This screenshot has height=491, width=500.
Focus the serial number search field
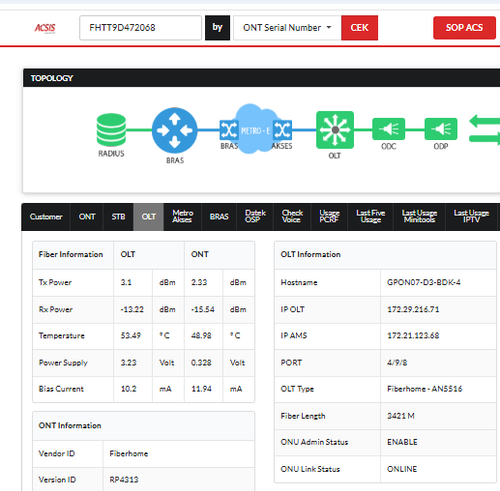click(x=140, y=28)
